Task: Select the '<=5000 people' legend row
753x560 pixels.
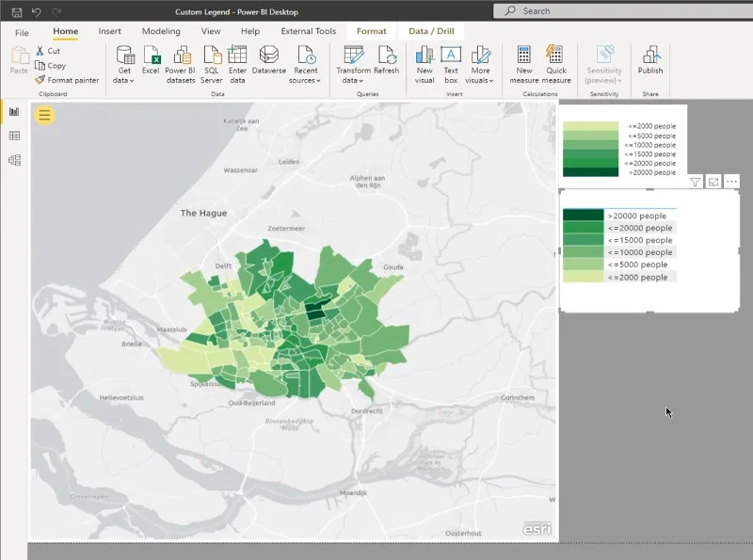Action: click(x=619, y=264)
